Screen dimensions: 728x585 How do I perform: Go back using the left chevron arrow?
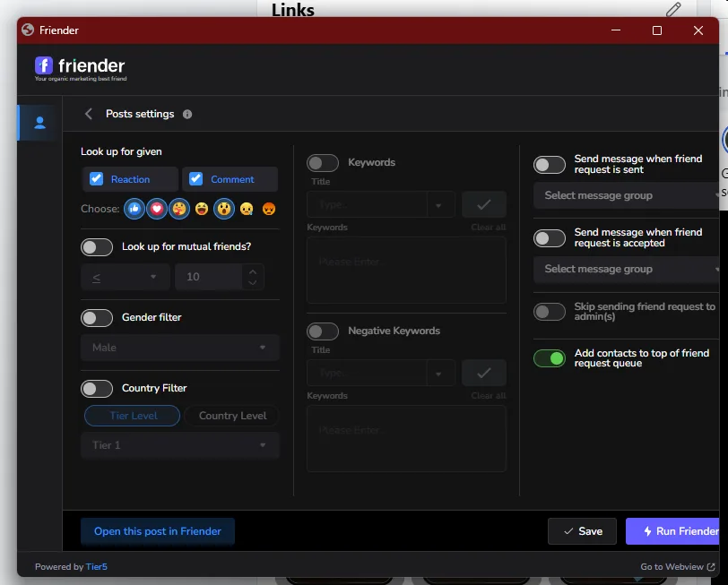89,114
